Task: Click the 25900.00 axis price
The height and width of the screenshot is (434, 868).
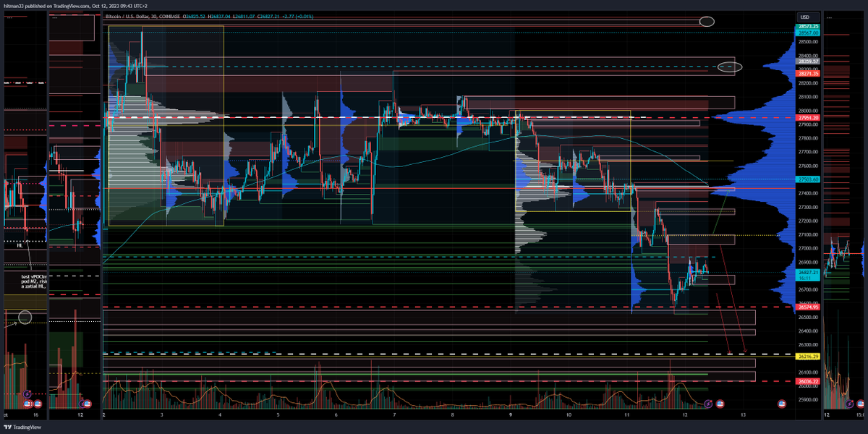Action: pos(809,400)
